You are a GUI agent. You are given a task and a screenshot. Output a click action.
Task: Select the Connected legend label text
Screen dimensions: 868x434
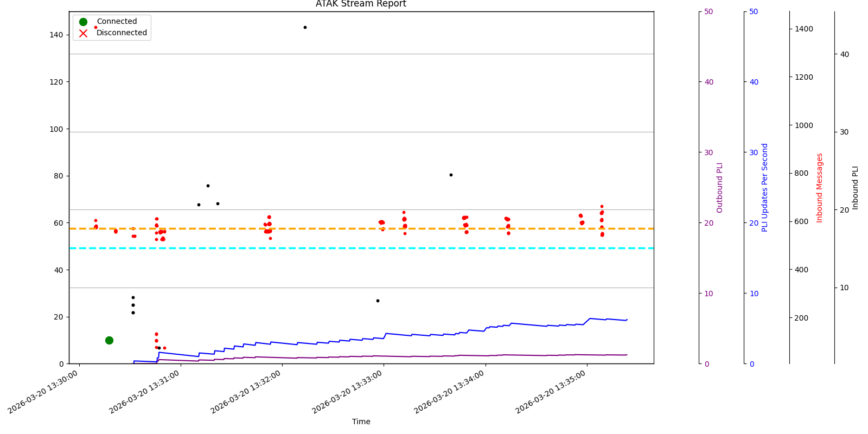click(x=117, y=22)
